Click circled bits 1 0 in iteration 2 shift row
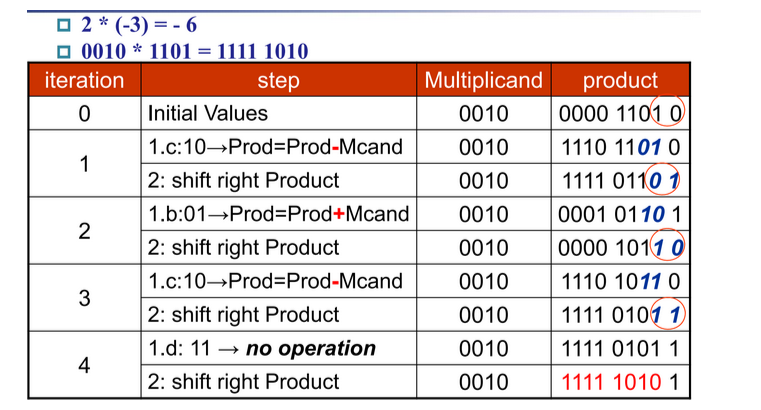The width and height of the screenshot is (761, 410). [667, 245]
